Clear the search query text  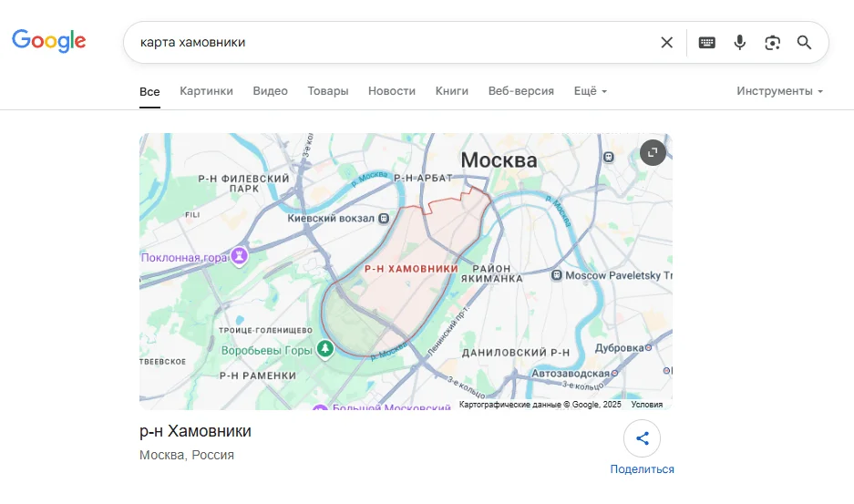667,43
